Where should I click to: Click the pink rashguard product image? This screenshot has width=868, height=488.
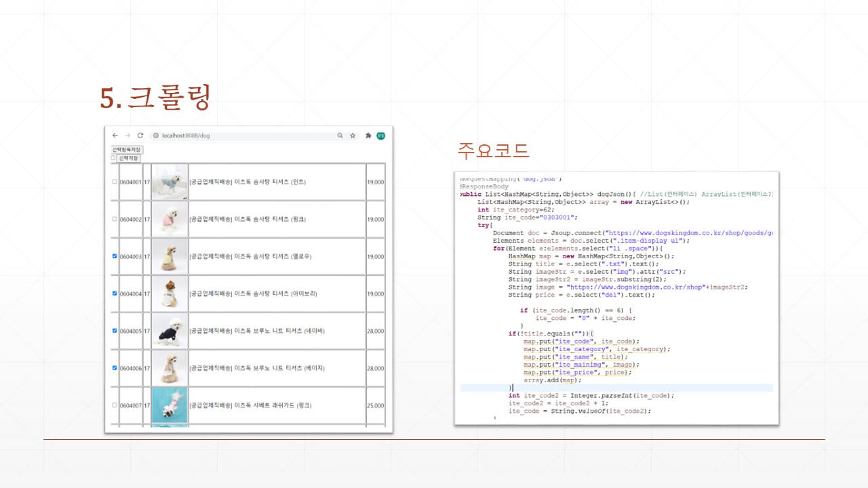(170, 405)
